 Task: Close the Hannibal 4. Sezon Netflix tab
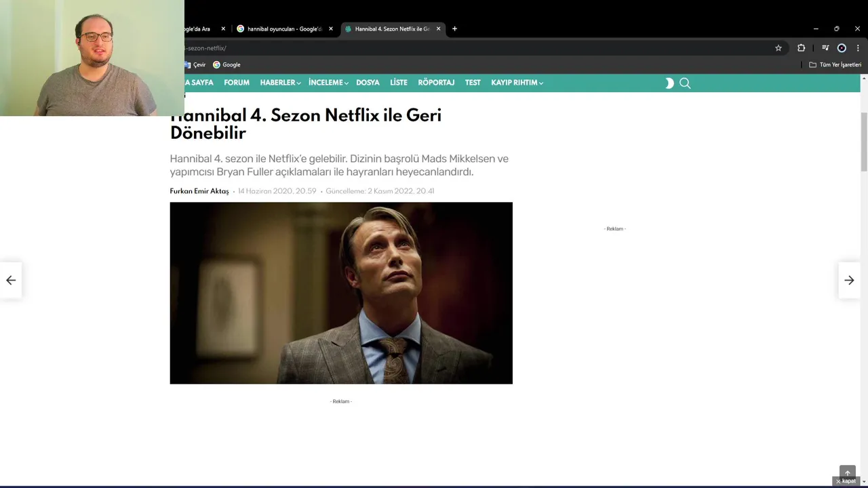pyautogui.click(x=438, y=29)
